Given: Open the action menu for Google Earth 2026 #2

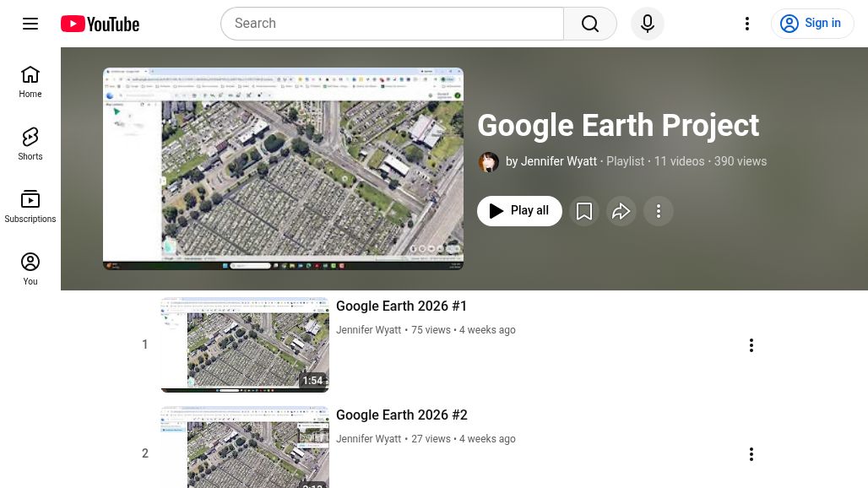Looking at the screenshot, I should coord(751,453).
